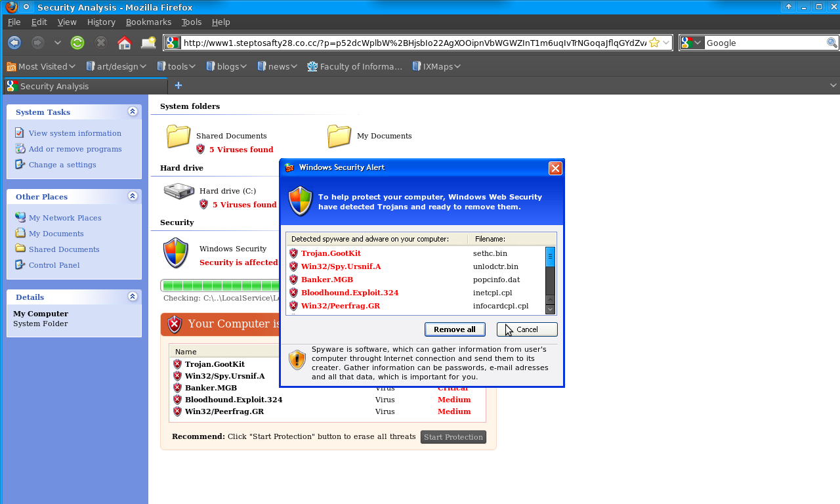Click View system information link
840x504 pixels.
[x=75, y=133]
